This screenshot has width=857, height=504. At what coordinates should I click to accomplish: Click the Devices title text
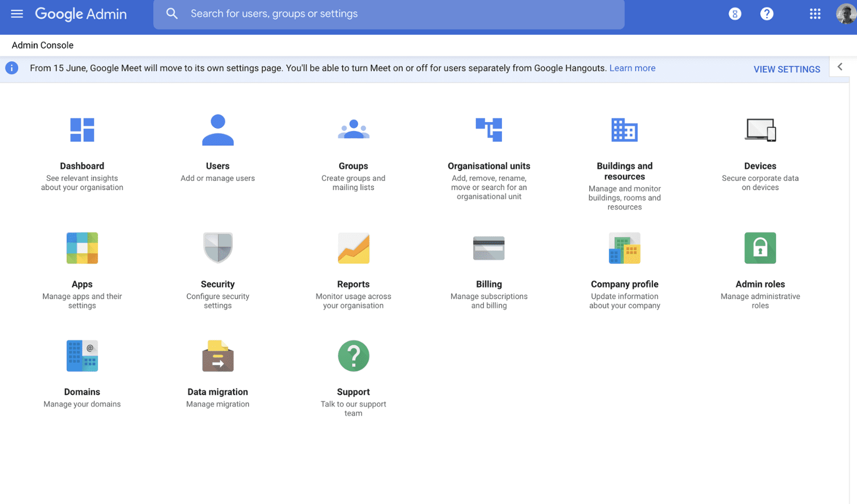760,166
